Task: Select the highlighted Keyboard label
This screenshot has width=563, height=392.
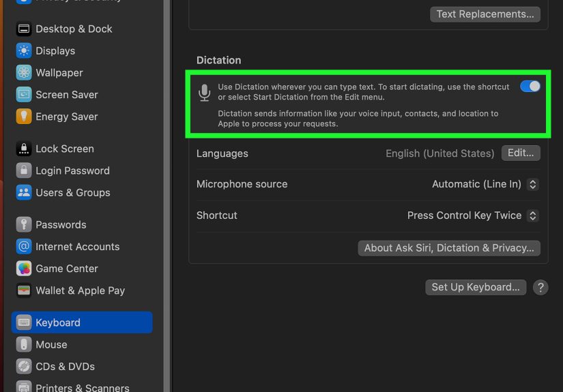Action: pyautogui.click(x=58, y=322)
